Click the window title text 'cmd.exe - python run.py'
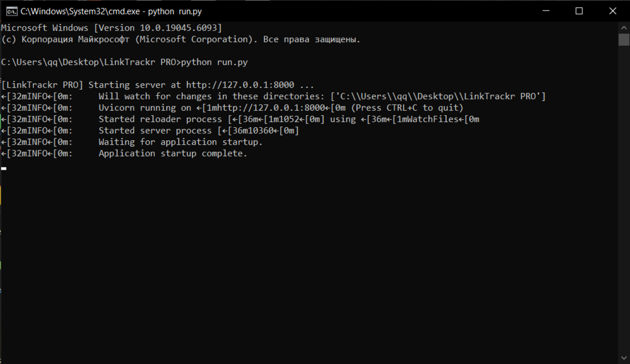 (x=112, y=11)
